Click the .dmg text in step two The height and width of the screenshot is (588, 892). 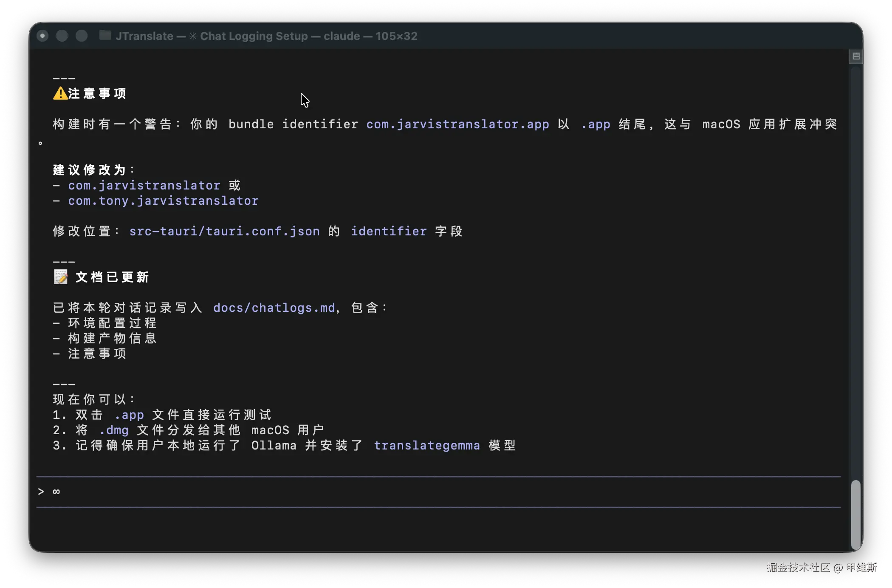click(114, 430)
